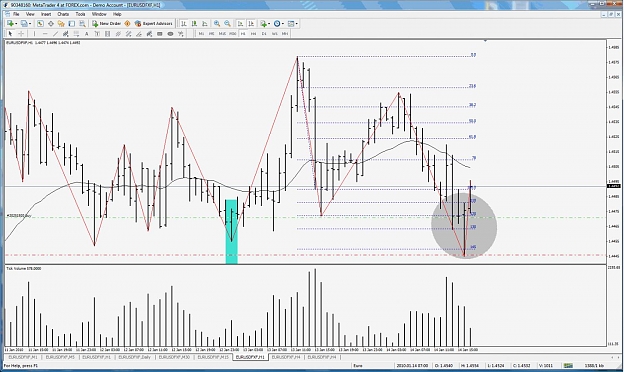This screenshot has width=625, height=372.
Task: Switch chart to Candlesticks mode
Action: pos(194,24)
